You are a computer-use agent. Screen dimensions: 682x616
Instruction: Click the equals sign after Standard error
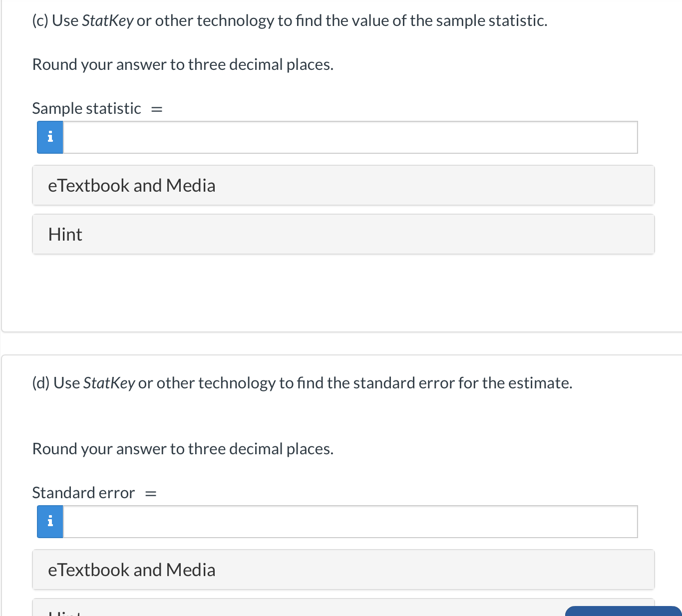151,493
